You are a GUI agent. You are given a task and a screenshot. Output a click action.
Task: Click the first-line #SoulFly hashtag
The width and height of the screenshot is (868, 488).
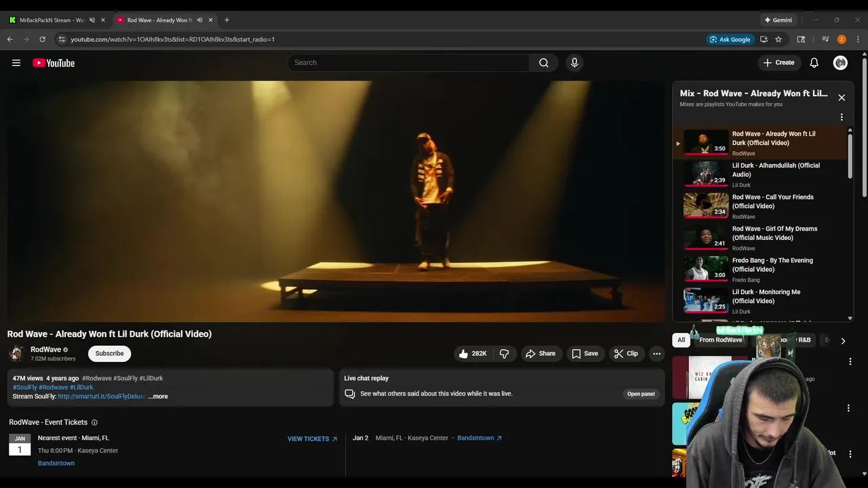tap(125, 378)
